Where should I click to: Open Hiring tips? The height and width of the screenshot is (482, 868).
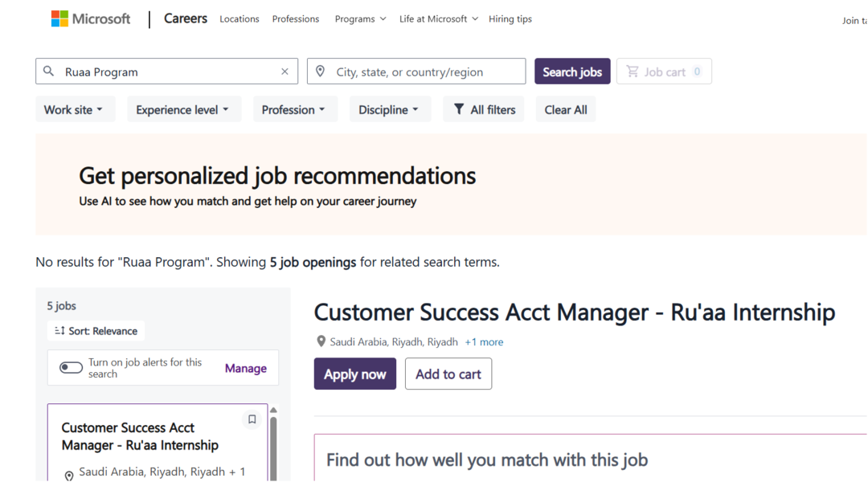[x=510, y=18]
